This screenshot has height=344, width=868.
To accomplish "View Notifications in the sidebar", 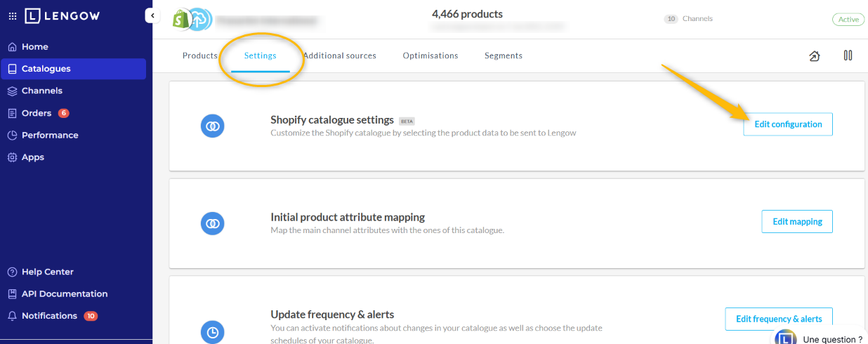I will point(49,316).
